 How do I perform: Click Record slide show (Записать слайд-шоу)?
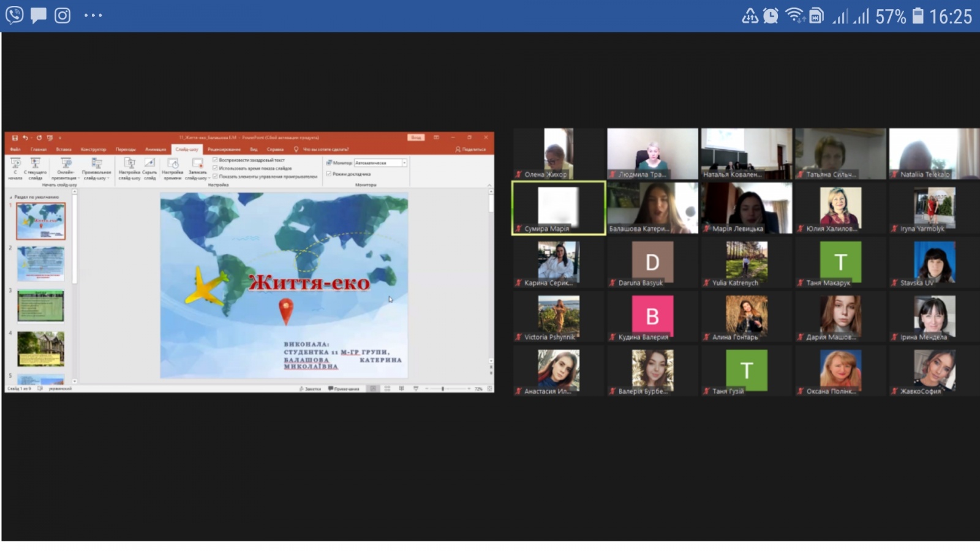[x=197, y=168]
